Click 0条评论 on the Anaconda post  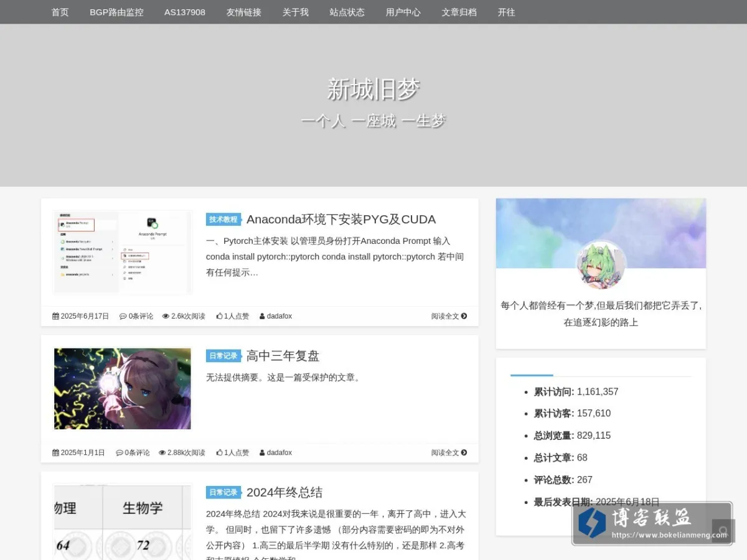coord(141,316)
